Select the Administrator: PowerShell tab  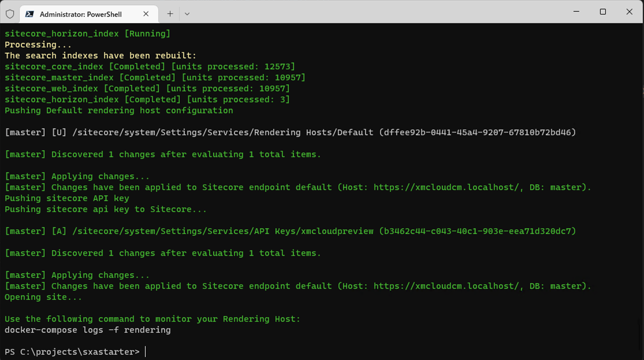(x=89, y=14)
